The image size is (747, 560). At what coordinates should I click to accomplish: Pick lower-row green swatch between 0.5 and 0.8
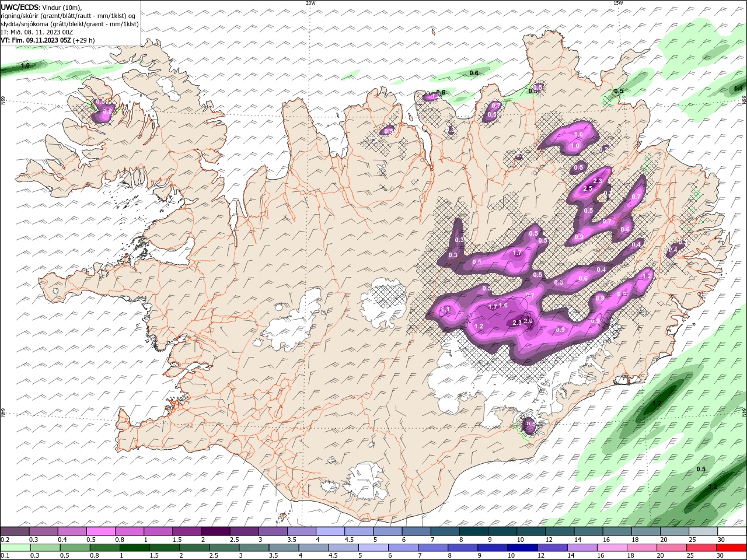click(x=74, y=548)
